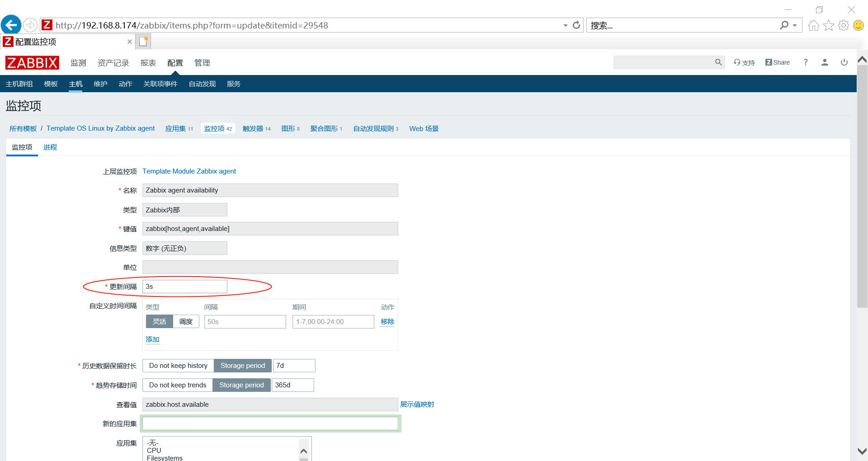
Task: Open the 管理 main menu
Action: pyautogui.click(x=202, y=63)
